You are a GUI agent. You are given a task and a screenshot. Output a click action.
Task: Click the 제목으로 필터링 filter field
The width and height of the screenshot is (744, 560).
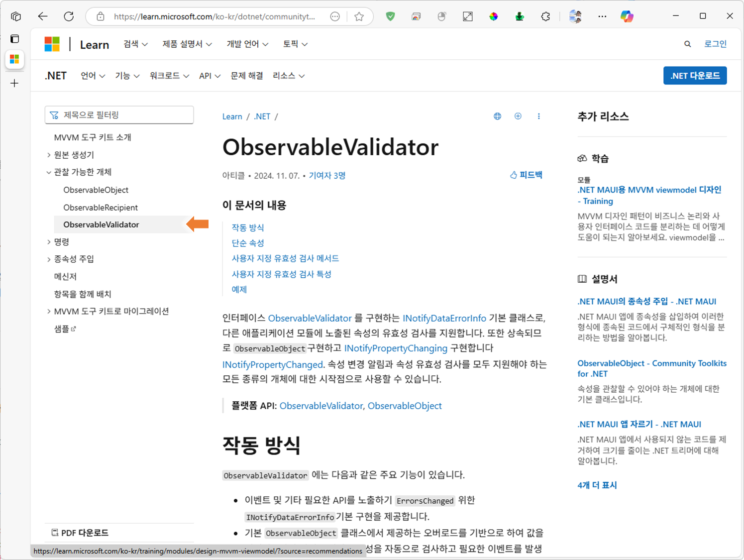click(x=119, y=115)
